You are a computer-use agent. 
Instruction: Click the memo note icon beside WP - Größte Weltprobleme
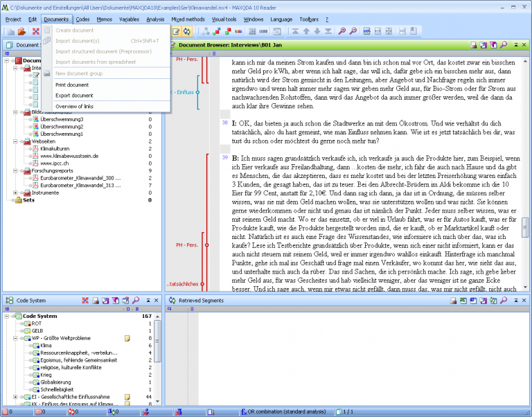pyautogui.click(x=127, y=338)
